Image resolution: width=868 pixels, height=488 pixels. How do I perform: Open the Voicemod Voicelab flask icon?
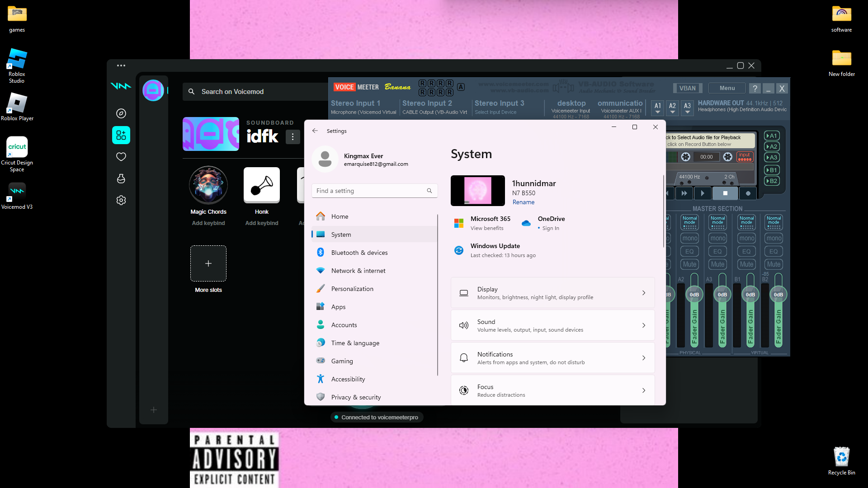click(121, 178)
